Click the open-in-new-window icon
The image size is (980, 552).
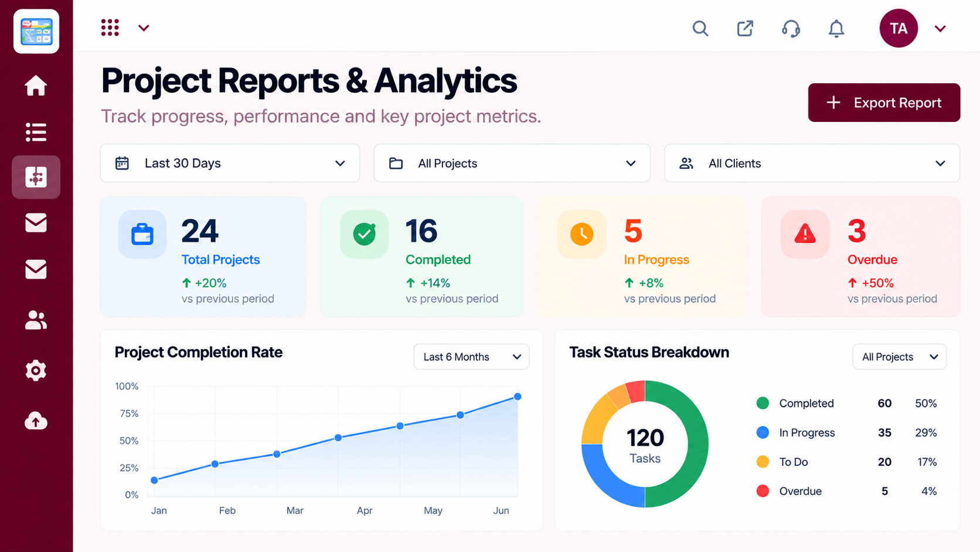745,28
